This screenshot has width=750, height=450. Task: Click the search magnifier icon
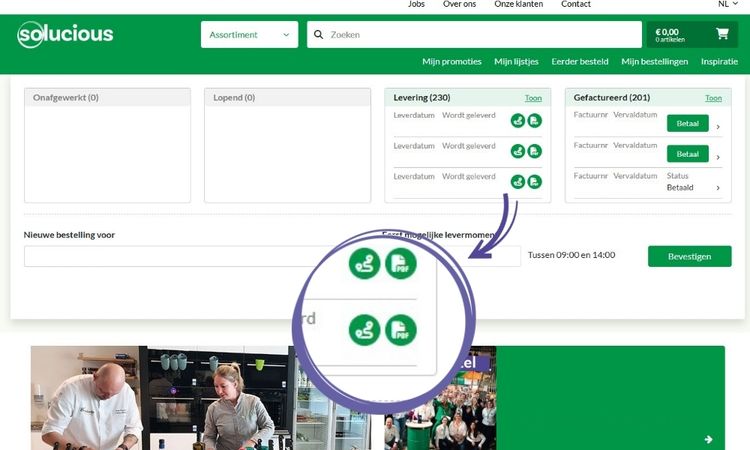coord(319,35)
